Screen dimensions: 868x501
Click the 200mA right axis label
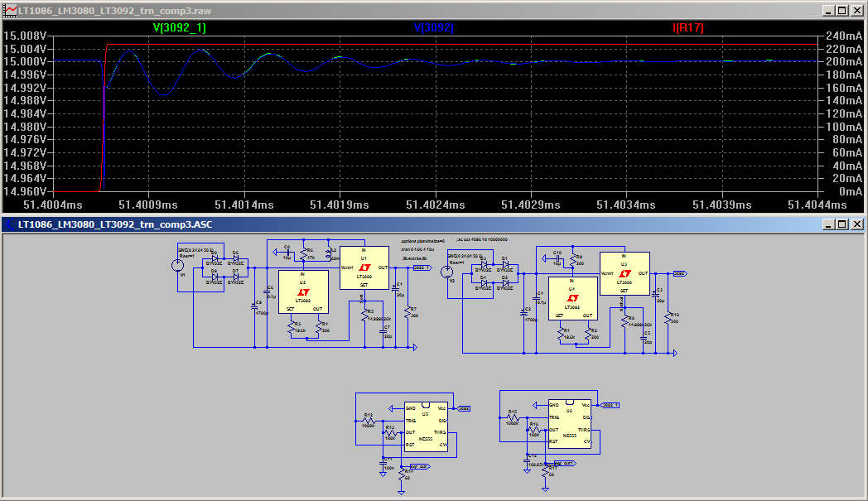(x=844, y=61)
